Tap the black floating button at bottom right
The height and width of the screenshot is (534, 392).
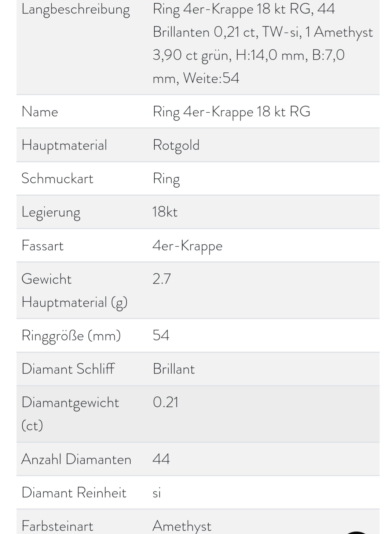point(356,532)
